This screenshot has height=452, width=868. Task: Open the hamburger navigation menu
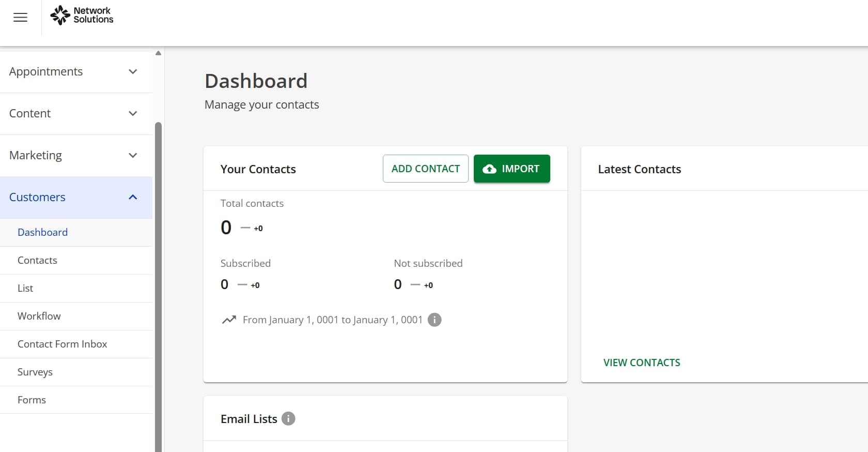pos(20,18)
